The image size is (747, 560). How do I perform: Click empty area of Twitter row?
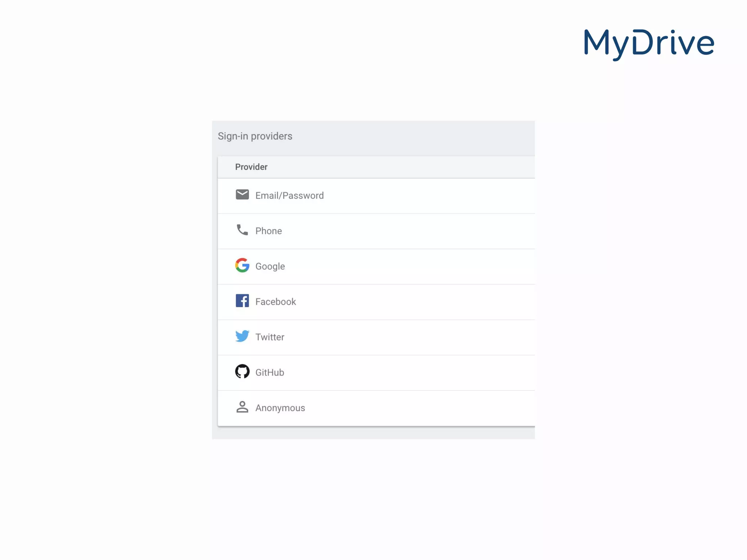pos(419,337)
